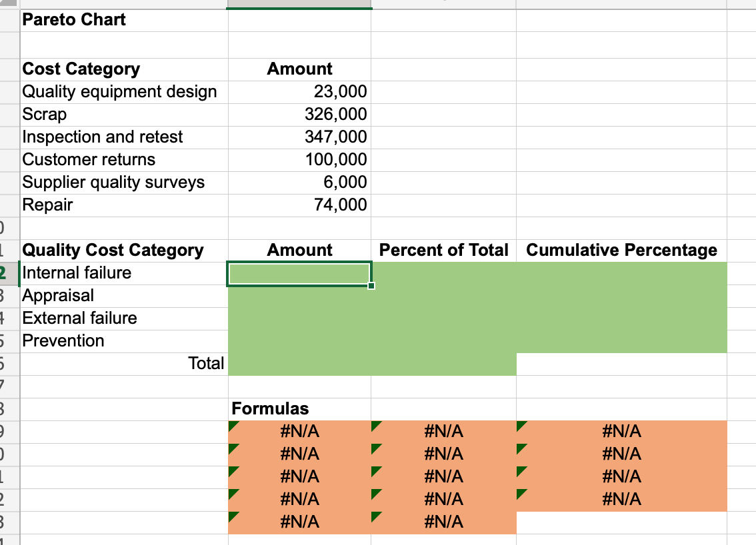Select the green Percent of Total cell for Appraisal
The height and width of the screenshot is (545, 756).
pyautogui.click(x=443, y=295)
